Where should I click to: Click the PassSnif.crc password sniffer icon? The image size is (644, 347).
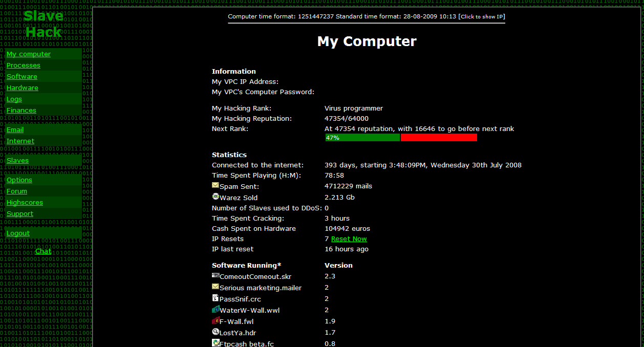tap(215, 298)
